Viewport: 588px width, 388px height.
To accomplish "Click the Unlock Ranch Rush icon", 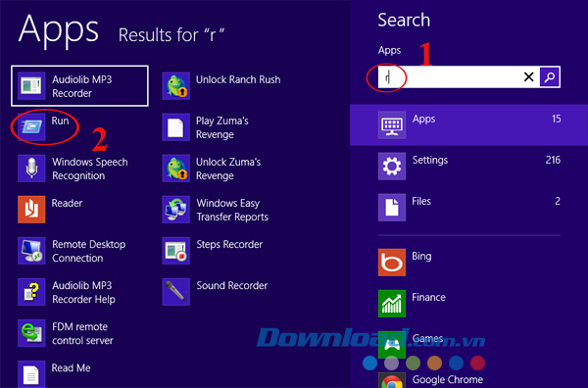I will pyautogui.click(x=175, y=86).
